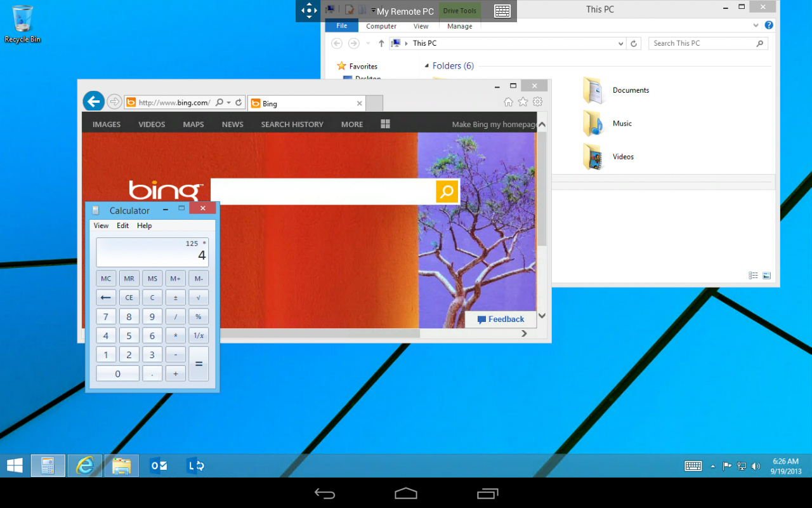Click the Bing search magnifier icon
Image resolution: width=812 pixels, height=508 pixels.
447,191
